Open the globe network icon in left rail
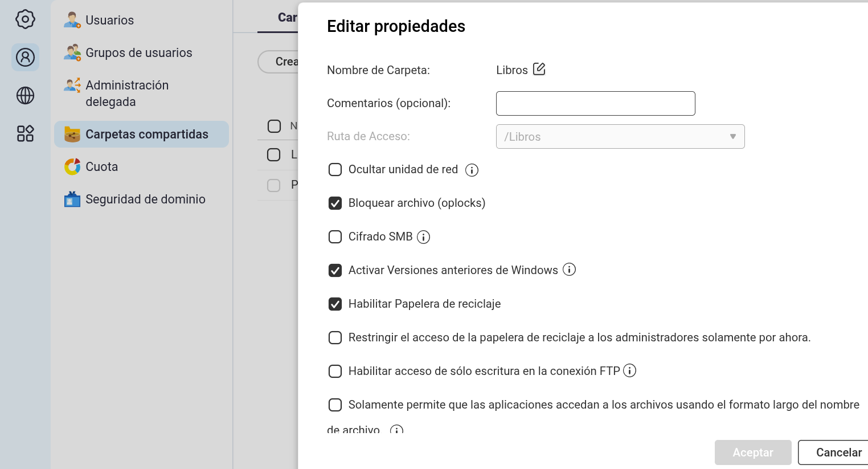The height and width of the screenshot is (469, 868). 25,96
